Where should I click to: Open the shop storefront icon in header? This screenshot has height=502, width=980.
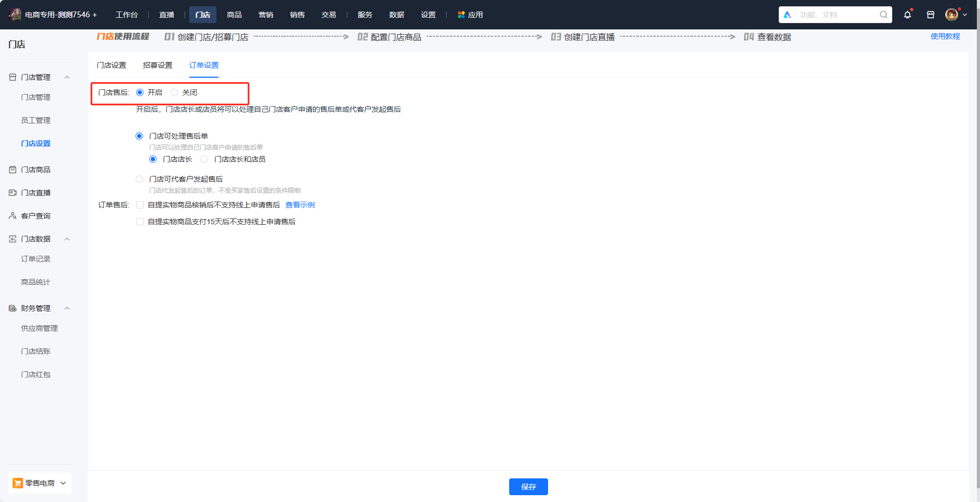tap(931, 15)
